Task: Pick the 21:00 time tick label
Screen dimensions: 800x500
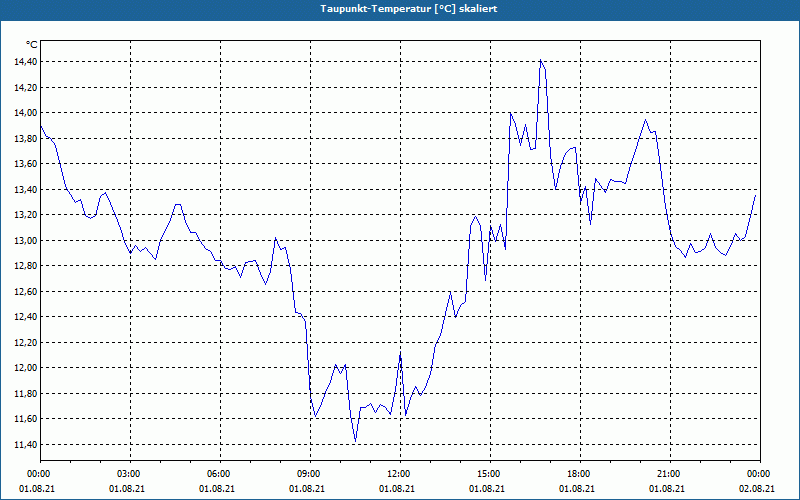Action: click(670, 474)
